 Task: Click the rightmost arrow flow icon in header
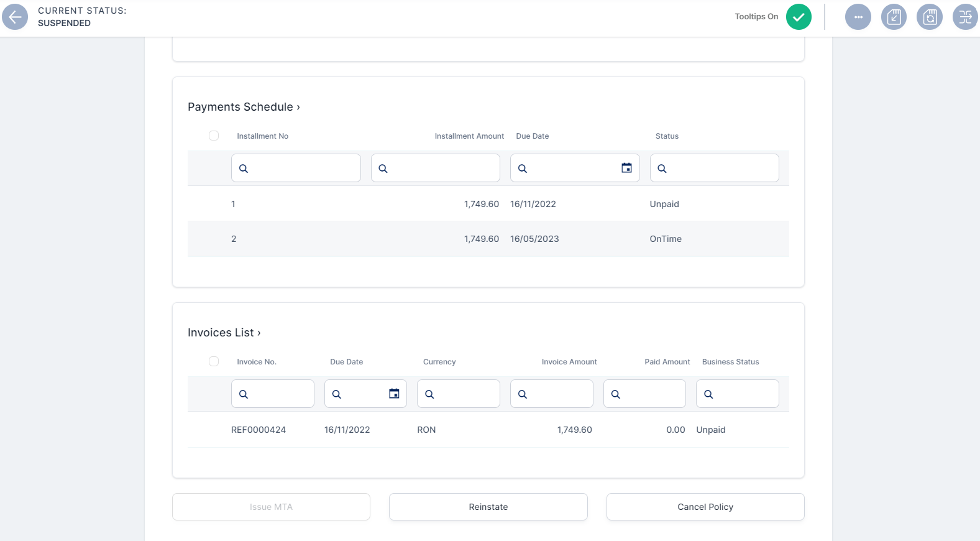point(965,17)
